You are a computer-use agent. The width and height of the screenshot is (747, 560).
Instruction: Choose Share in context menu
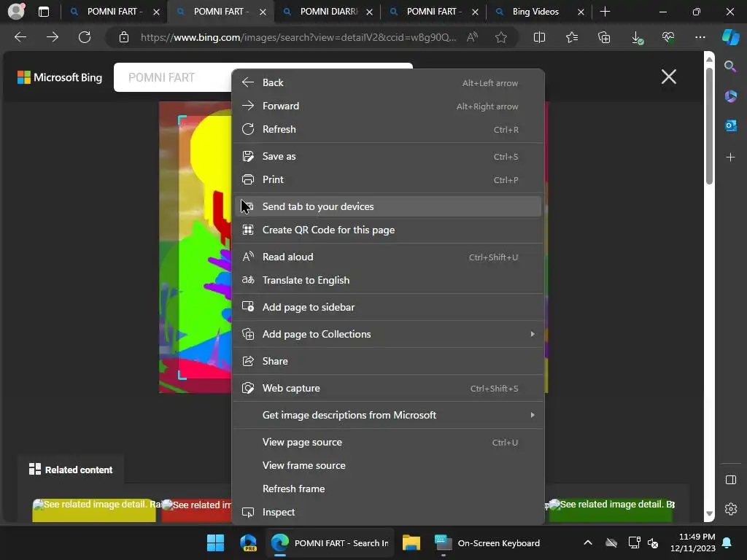388,361
